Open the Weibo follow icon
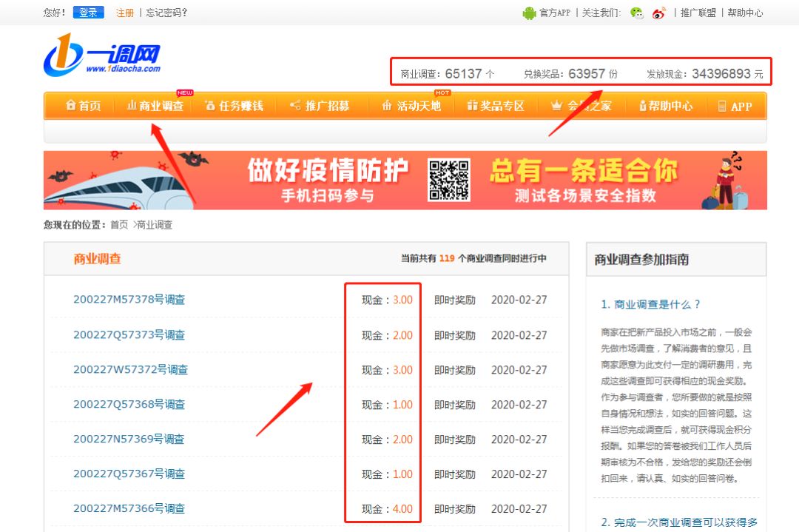Image resolution: width=799 pixels, height=532 pixels. 659,13
